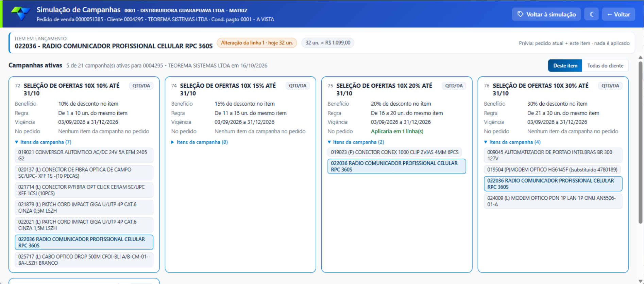Click campaign 75 title SELEÇÃO 10X 20%
The height and width of the screenshot is (284, 644).
pyautogui.click(x=384, y=89)
